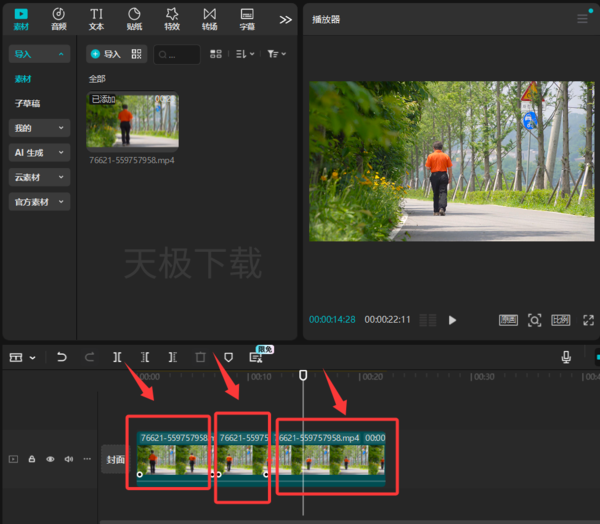Select 子草稿 in the sidebar
Screen dimensions: 600x524
pyautogui.click(x=27, y=103)
